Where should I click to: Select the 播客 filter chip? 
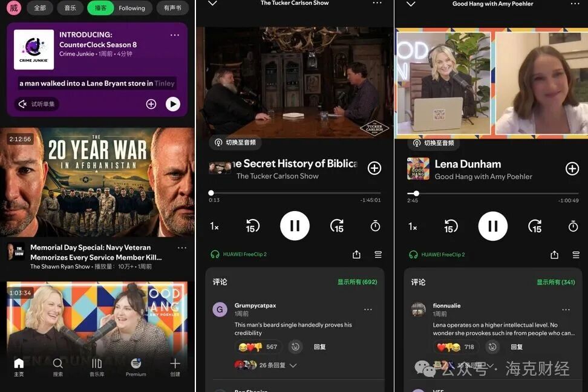click(100, 8)
